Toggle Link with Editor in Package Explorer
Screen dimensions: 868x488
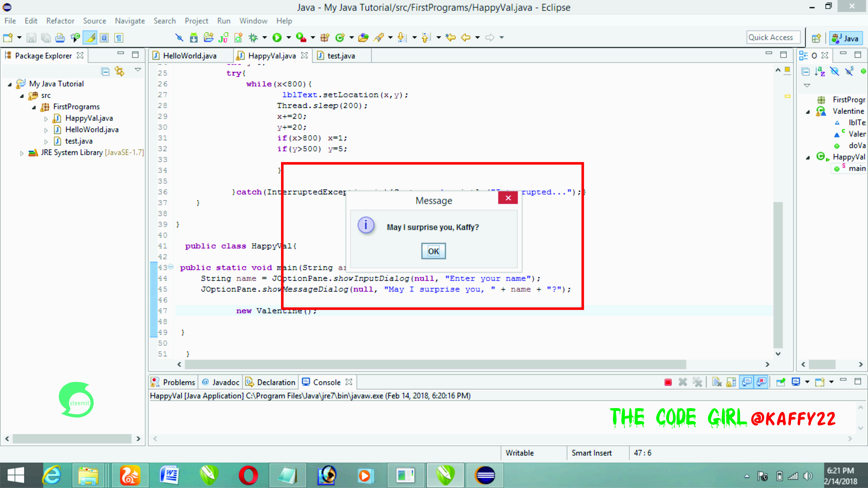click(x=120, y=71)
